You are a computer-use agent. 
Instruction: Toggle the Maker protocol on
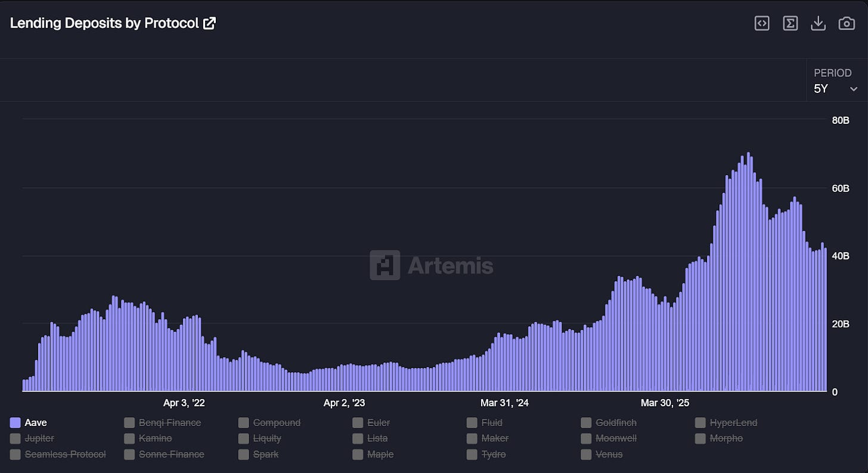click(472, 438)
